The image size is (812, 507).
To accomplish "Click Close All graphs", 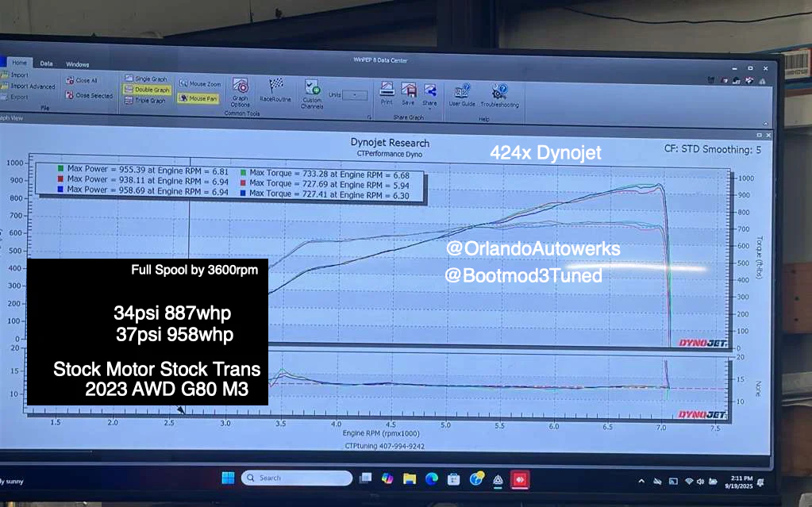I will point(82,81).
